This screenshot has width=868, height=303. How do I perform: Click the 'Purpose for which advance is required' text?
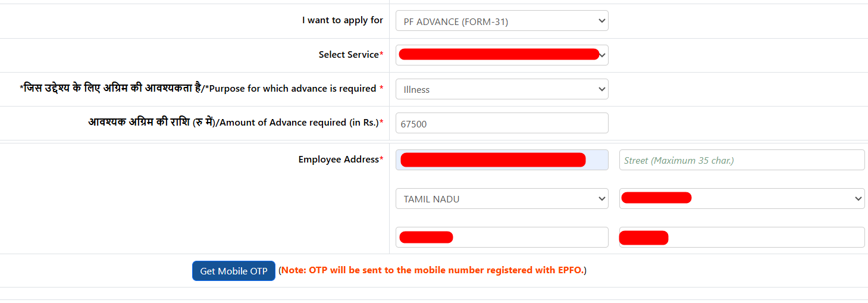pyautogui.click(x=293, y=89)
